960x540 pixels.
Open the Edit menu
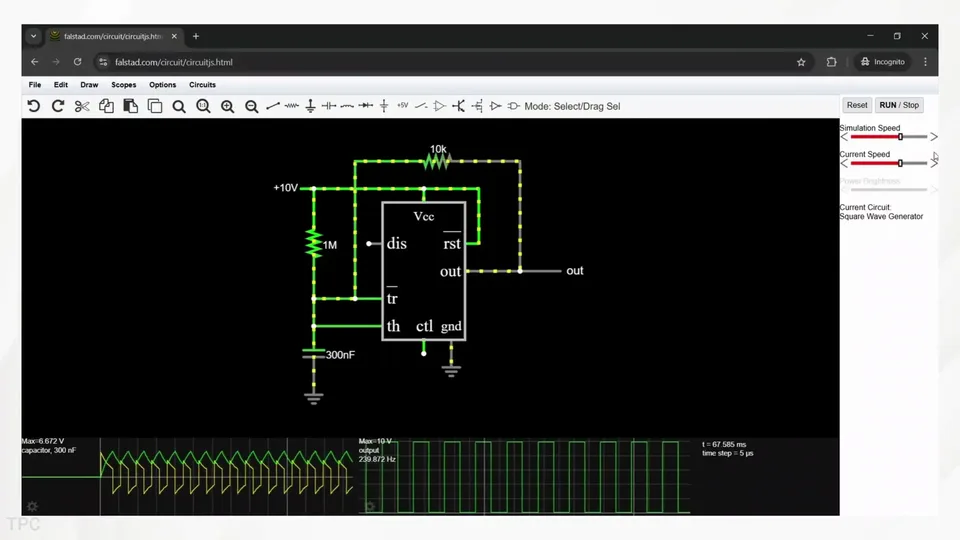61,84
